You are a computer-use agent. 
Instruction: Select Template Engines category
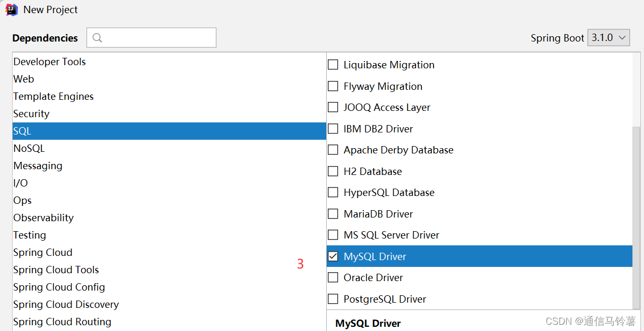click(x=169, y=96)
